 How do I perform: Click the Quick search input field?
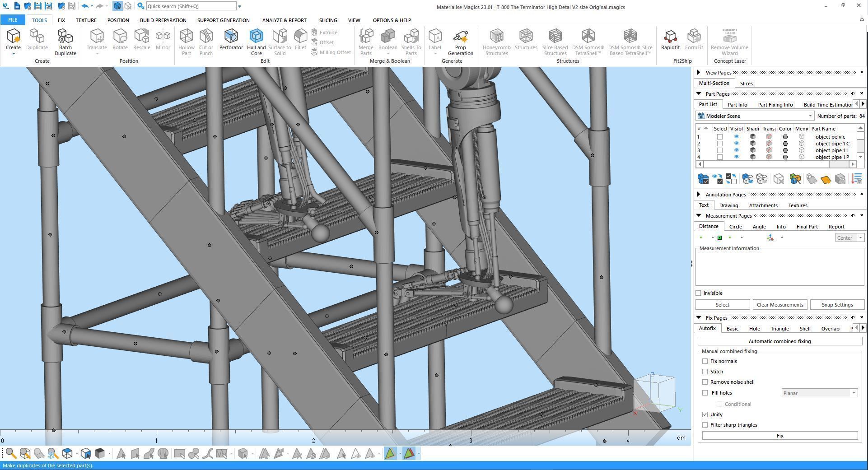[191, 6]
